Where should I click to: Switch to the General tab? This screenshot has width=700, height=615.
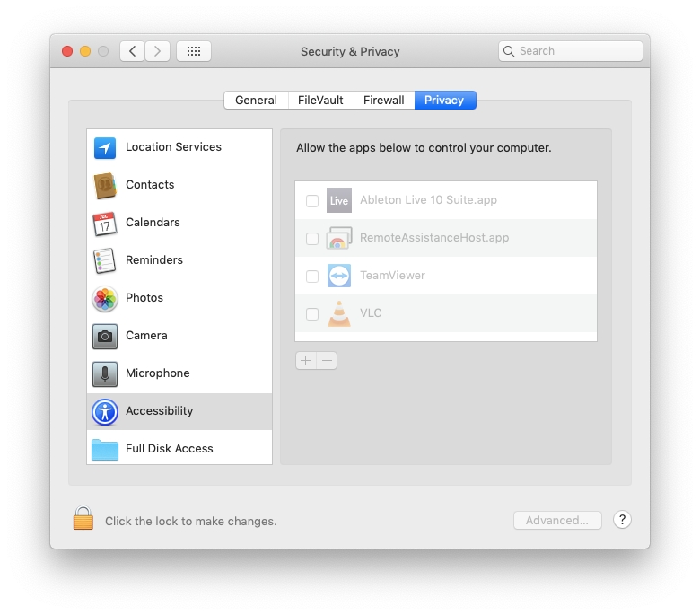coord(256,101)
